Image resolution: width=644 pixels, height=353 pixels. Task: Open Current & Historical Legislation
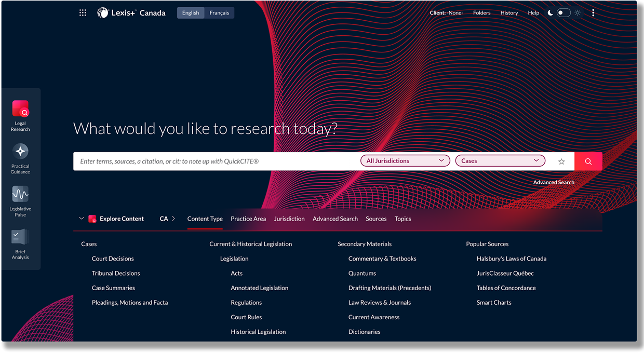tap(251, 244)
